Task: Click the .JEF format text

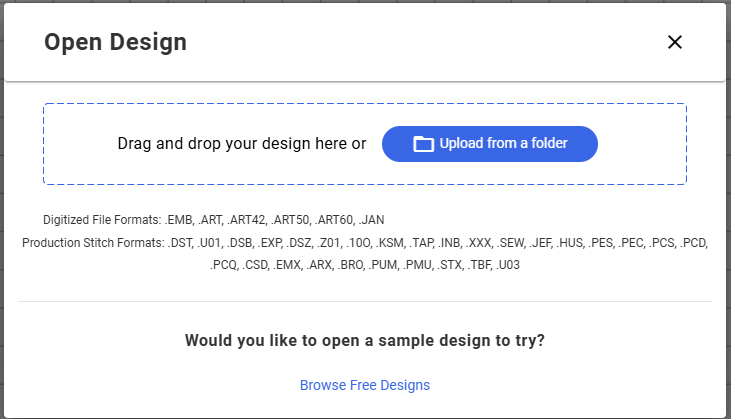Action: 540,243
